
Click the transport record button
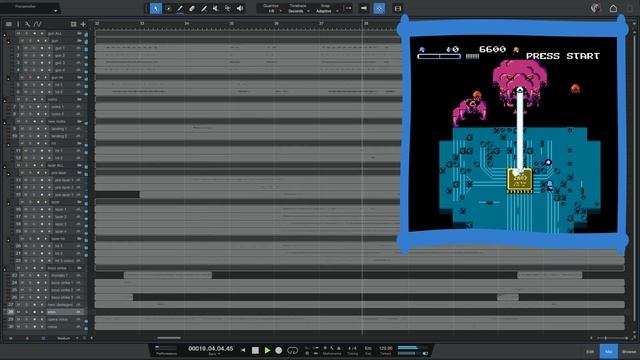279,350
